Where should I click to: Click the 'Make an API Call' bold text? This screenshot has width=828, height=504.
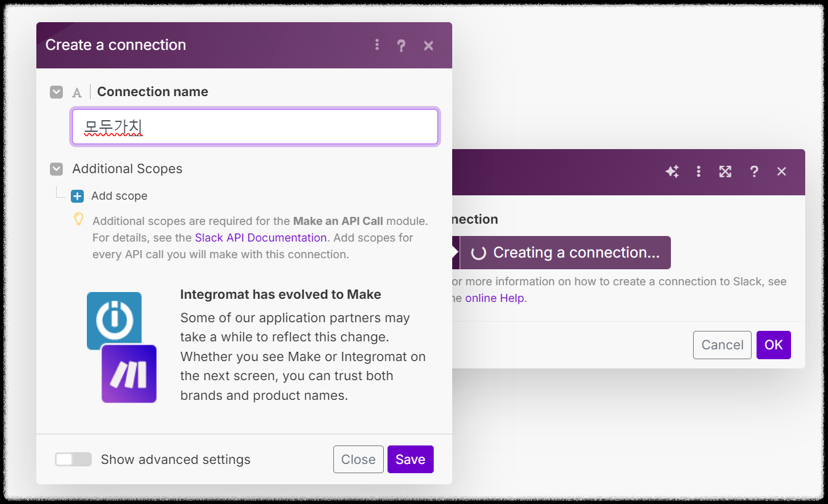338,221
